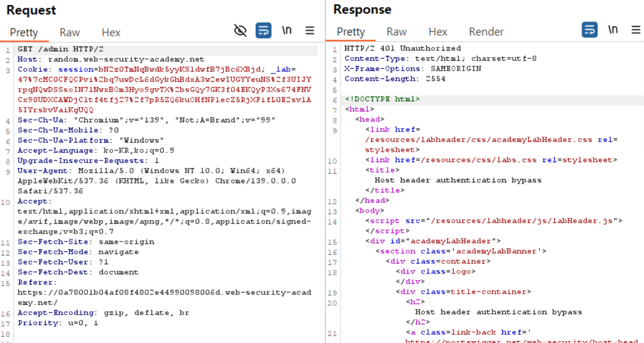Switch to Response Hex tab
Image resolution: width=644 pixels, height=343 pixels.
tap(438, 32)
